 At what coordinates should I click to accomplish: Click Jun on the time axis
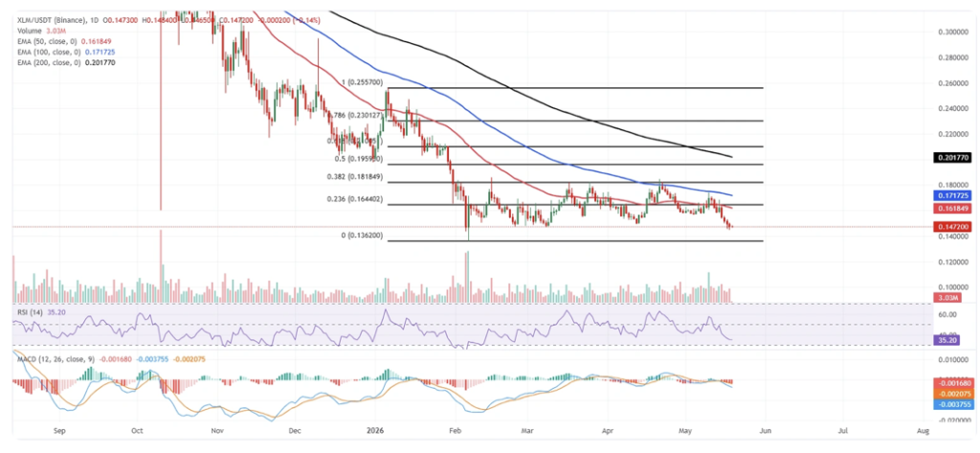pos(764,431)
